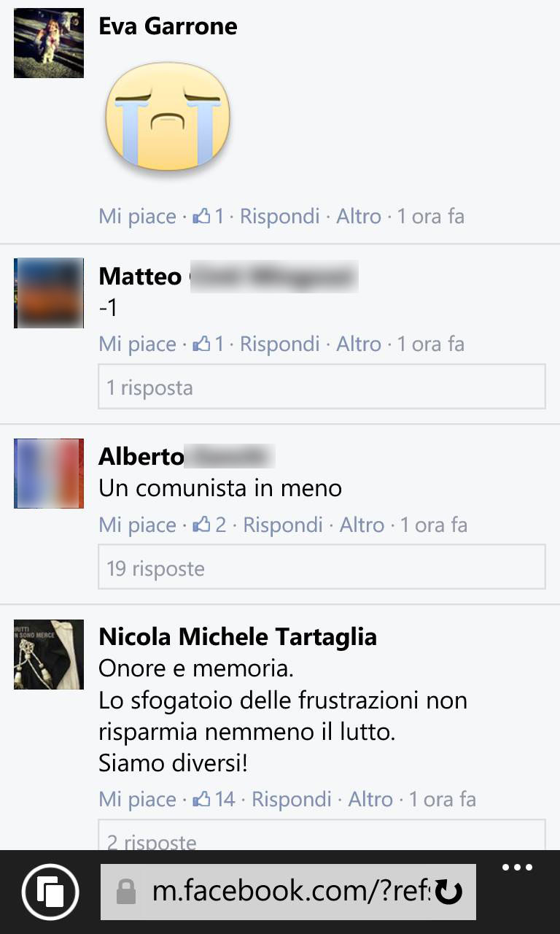Screen dimensions: 560x934
Task: Open Nicola Michele Tartaglia's profile picture
Action: tap(49, 655)
